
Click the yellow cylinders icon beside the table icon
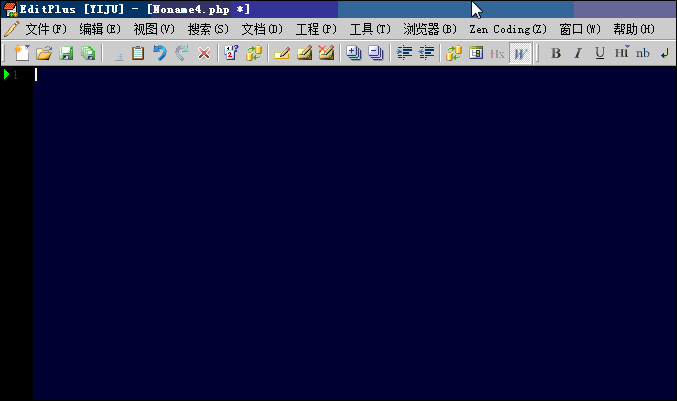(454, 53)
